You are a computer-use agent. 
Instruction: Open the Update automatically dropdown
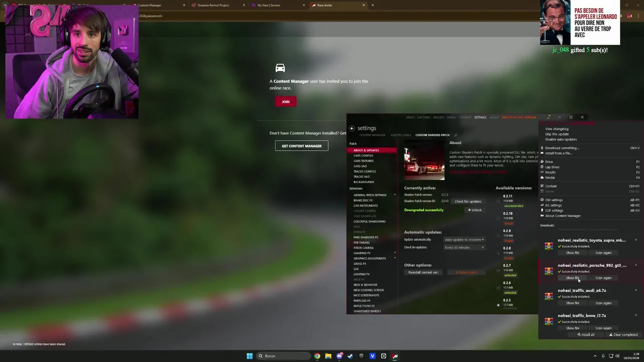tap(464, 240)
